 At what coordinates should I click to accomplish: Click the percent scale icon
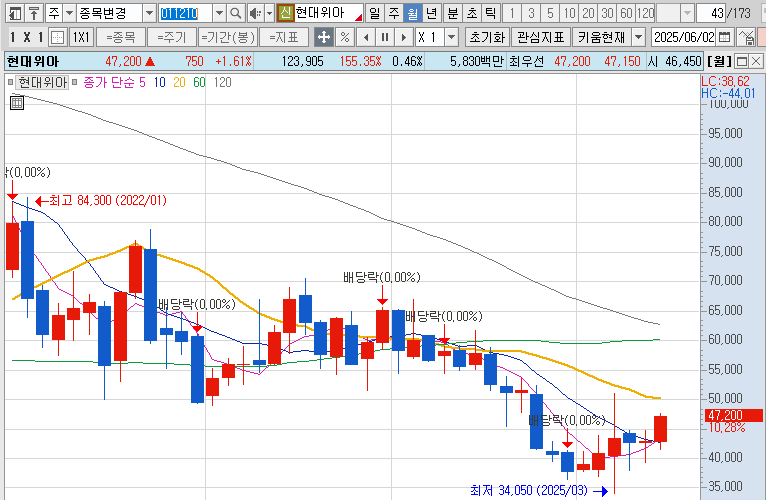tap(345, 37)
